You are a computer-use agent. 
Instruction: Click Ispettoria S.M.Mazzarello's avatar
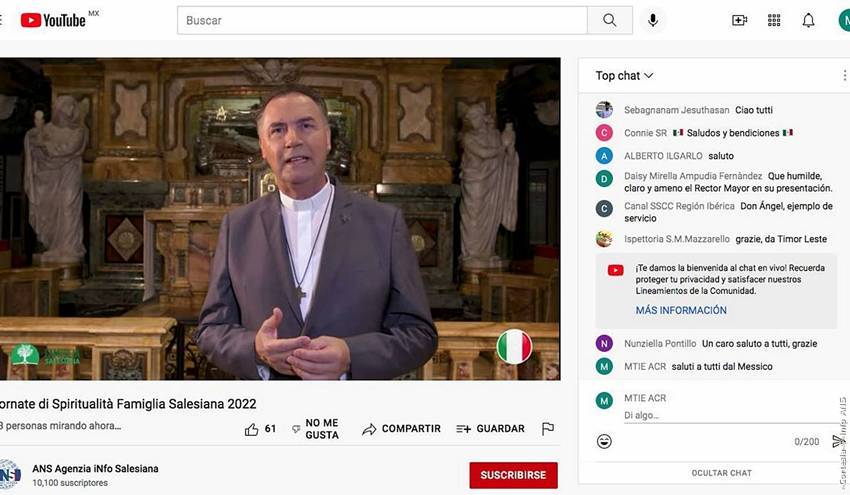pyautogui.click(x=604, y=239)
